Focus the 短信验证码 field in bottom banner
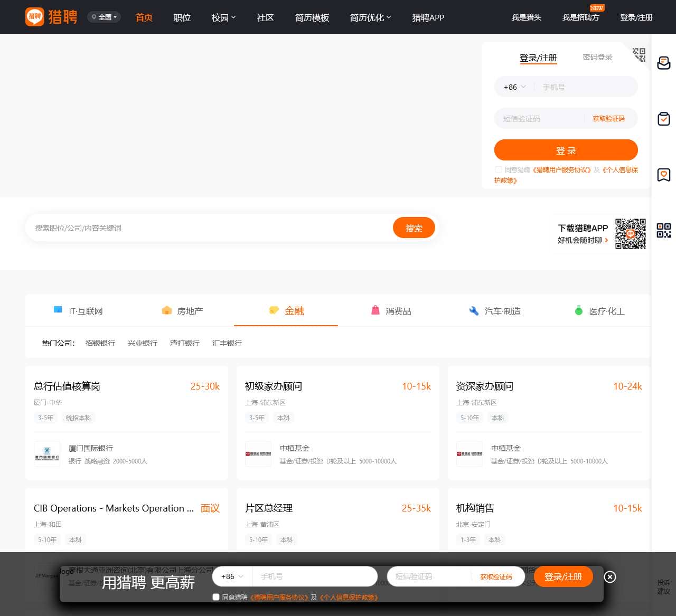The image size is (676, 616). tap(430, 576)
